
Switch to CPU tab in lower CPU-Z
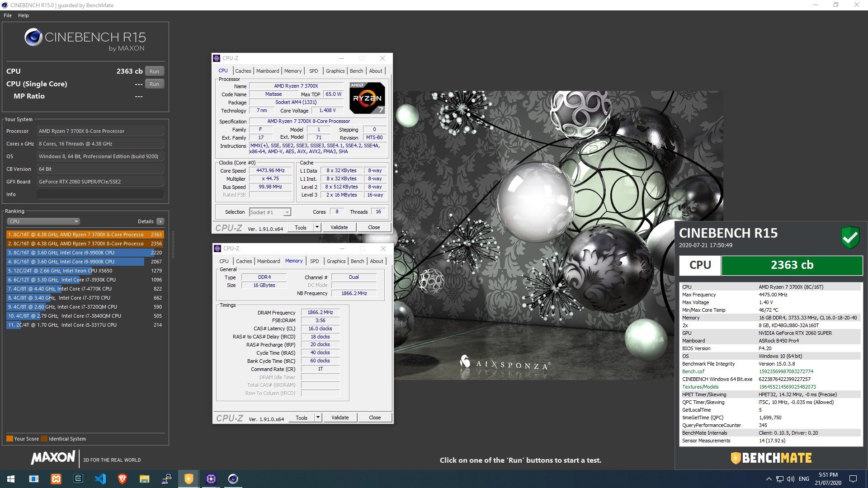[224, 261]
